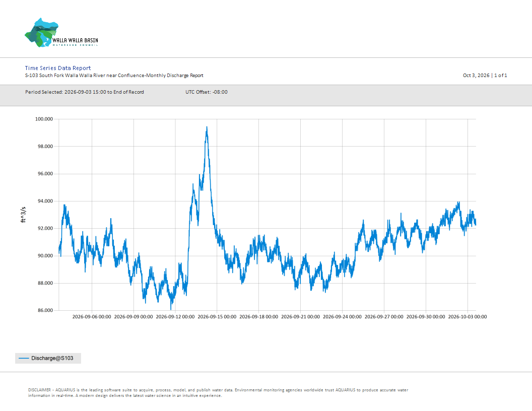532x411 pixels.
Task: Select the Period Selected text
Action: 85,92
